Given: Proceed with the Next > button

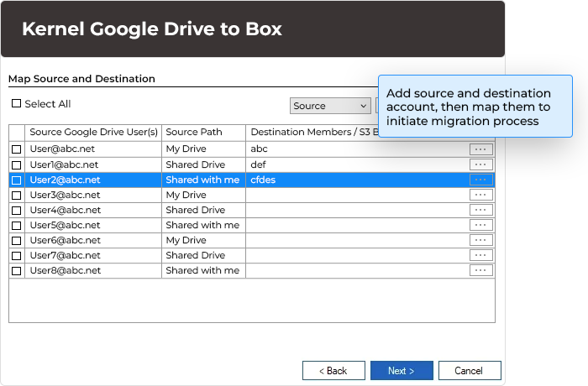Looking at the screenshot, I should point(402,371).
